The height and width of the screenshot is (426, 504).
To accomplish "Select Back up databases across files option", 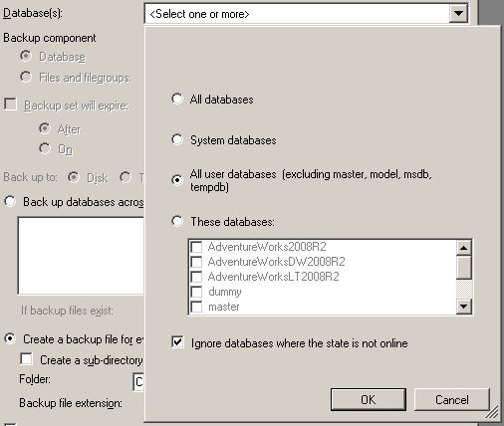I will tap(10, 201).
